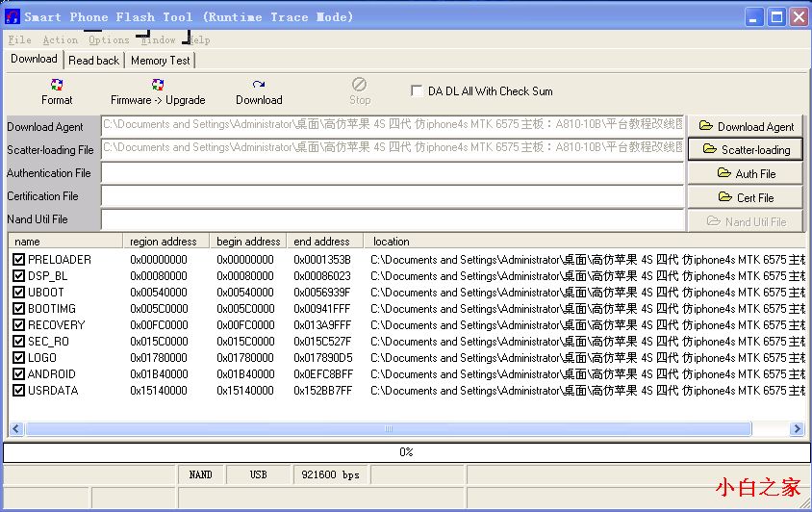Click the NAND status bar entry
Image resolution: width=812 pixels, height=512 pixels.
[201, 474]
